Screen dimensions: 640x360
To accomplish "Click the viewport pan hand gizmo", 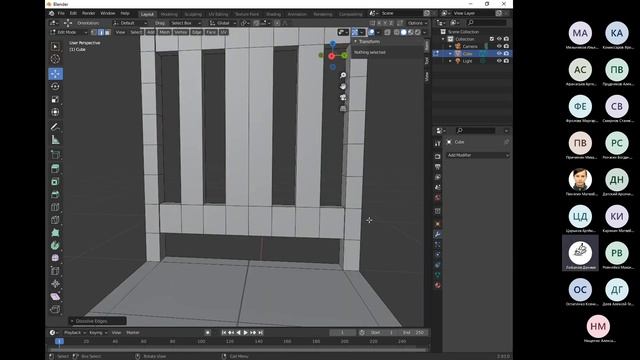I will tap(343, 86).
